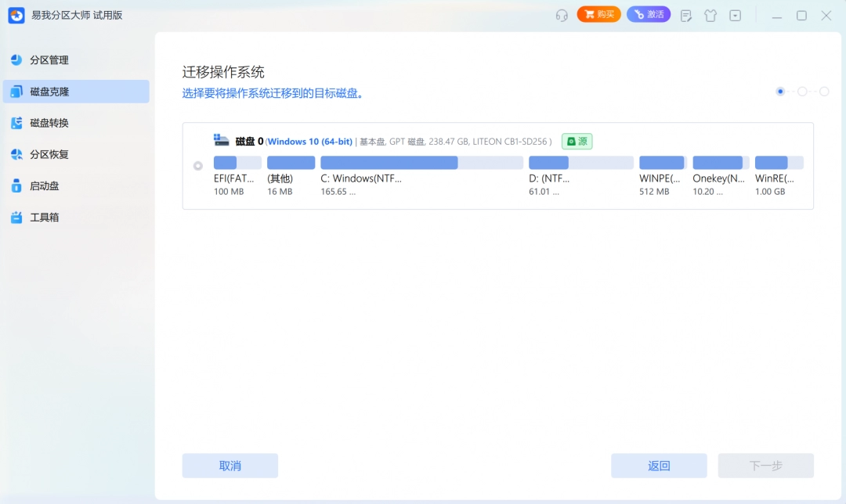
Task: Select the radio button for 磁盘 0
Action: click(198, 165)
